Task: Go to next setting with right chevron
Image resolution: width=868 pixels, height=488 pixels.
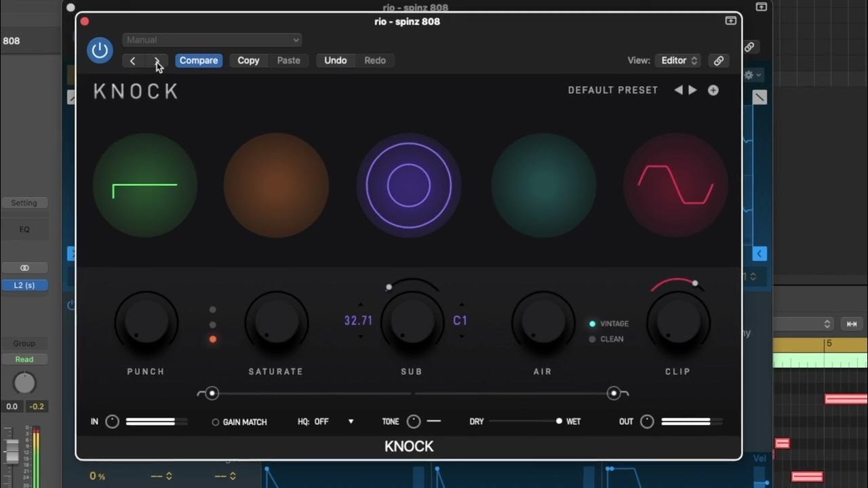Action: point(157,61)
